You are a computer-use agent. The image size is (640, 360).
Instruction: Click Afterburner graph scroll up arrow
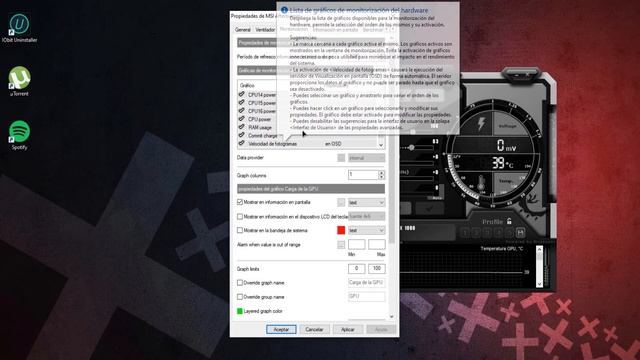[539, 249]
